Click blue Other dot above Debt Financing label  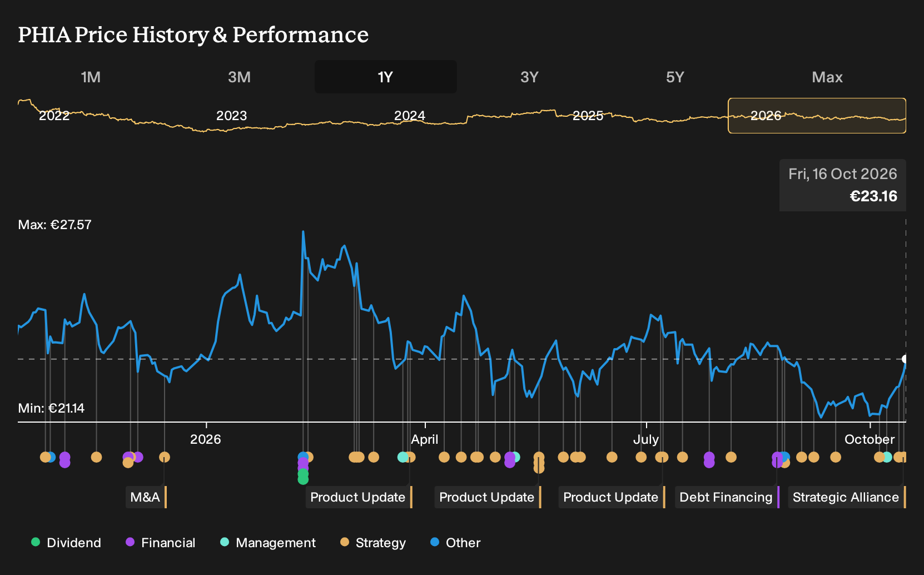(784, 457)
